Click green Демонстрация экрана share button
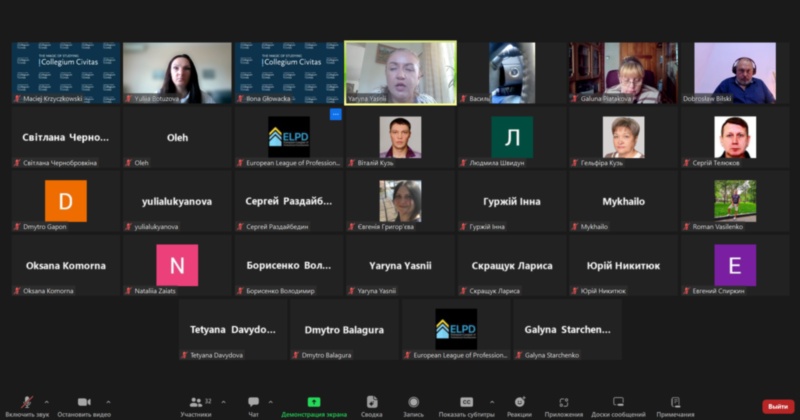 (314, 402)
